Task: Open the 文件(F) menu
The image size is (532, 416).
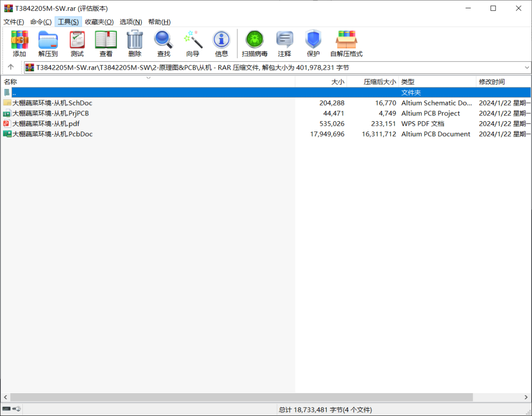Action: 14,22
